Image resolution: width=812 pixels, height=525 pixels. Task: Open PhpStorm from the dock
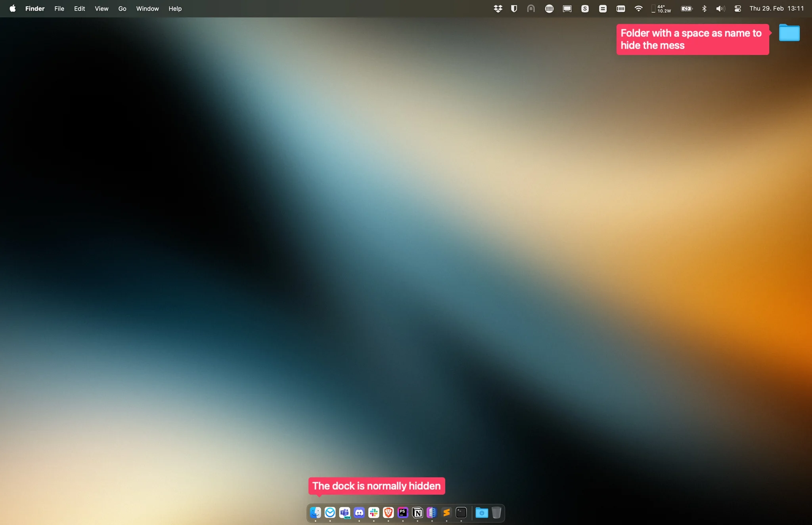403,513
